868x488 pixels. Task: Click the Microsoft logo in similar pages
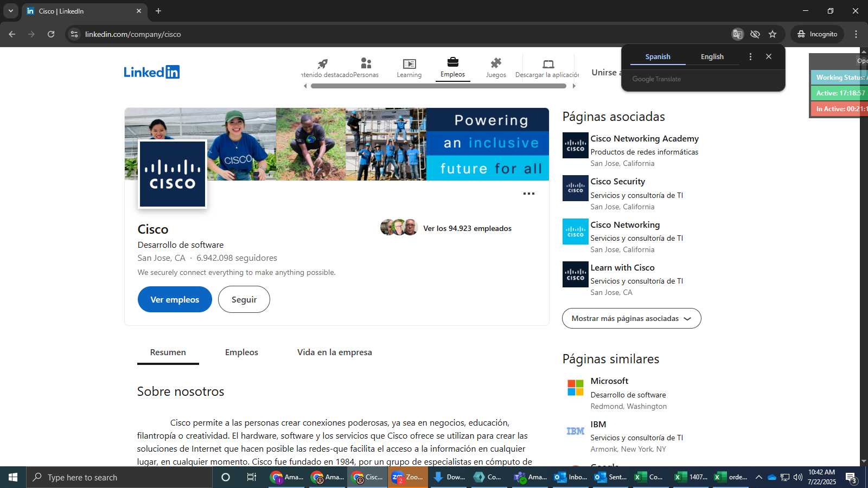click(575, 388)
